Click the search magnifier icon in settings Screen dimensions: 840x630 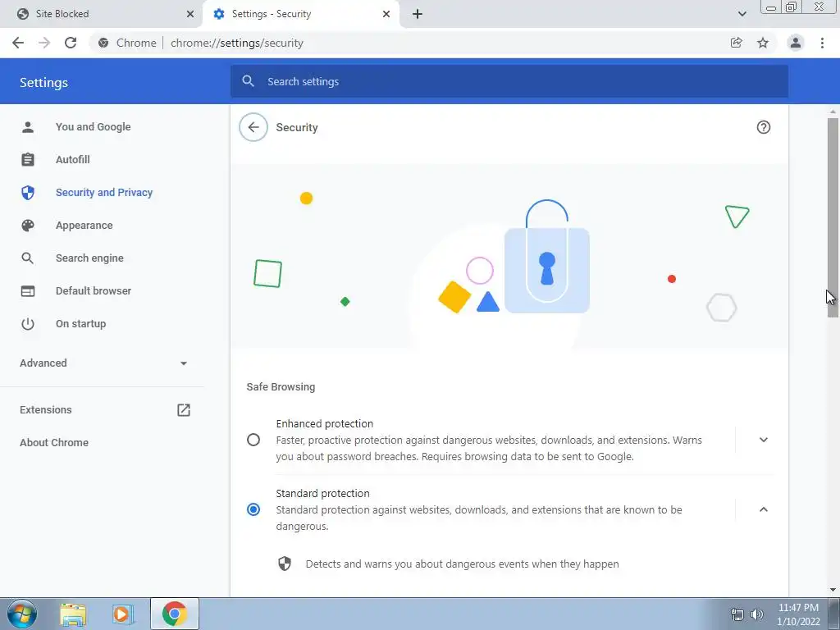pos(248,81)
